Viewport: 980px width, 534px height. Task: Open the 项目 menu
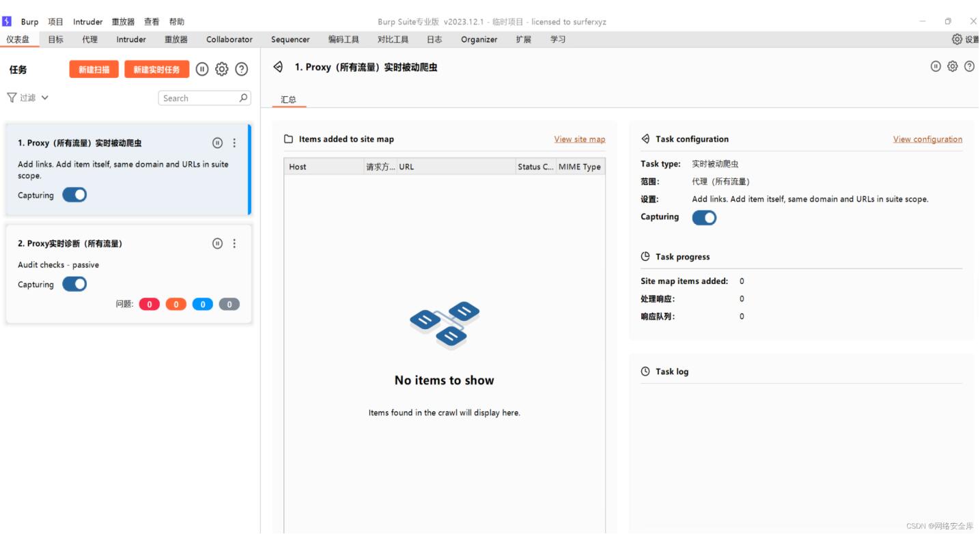tap(55, 22)
